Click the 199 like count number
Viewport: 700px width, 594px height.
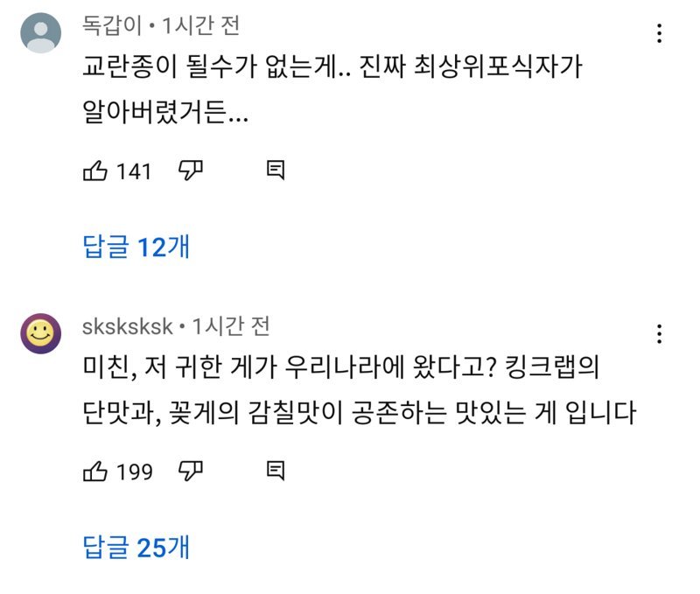click(134, 472)
